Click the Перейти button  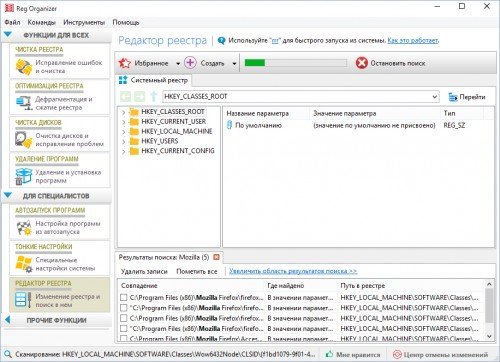tap(467, 97)
